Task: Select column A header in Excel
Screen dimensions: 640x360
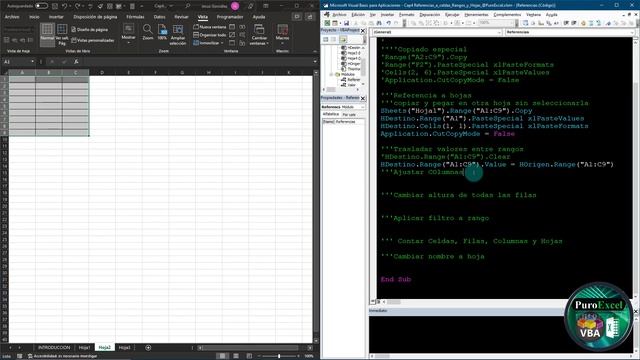Action: [22, 73]
